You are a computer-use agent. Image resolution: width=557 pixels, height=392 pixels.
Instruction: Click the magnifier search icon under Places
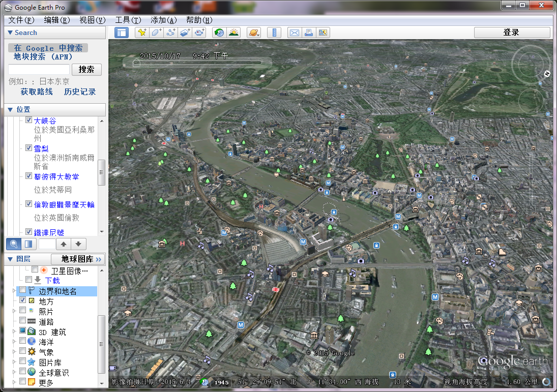coord(14,244)
